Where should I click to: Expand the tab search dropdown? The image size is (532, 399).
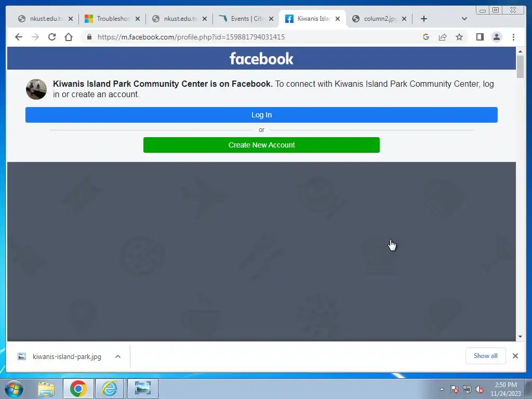tap(464, 19)
